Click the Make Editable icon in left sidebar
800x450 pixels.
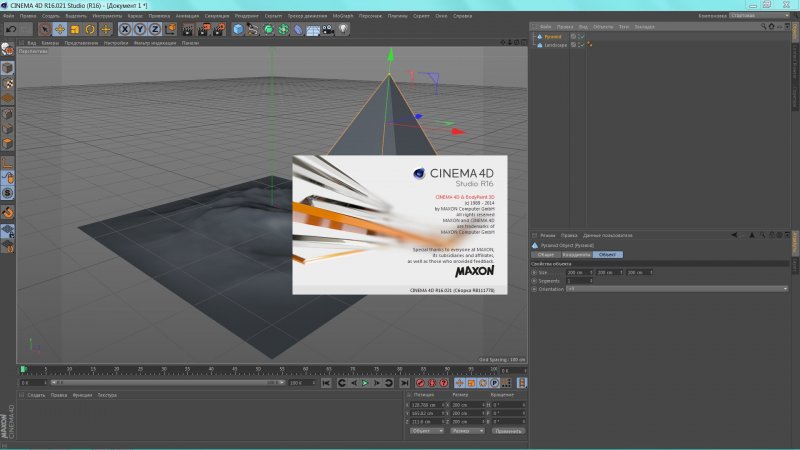(7, 49)
